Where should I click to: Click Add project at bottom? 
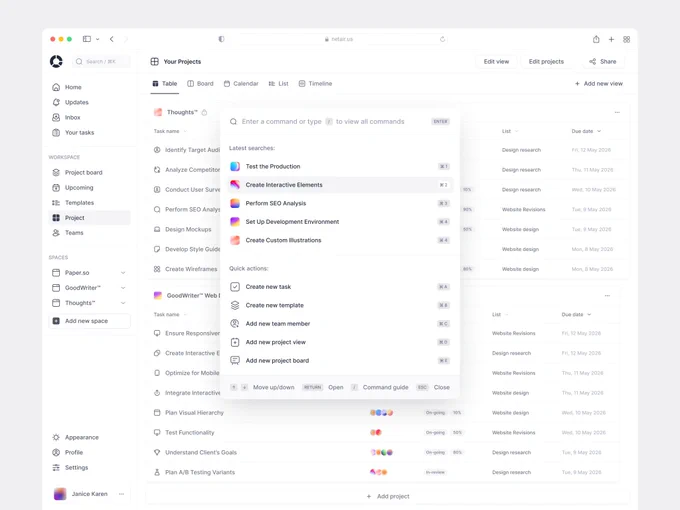(388, 496)
